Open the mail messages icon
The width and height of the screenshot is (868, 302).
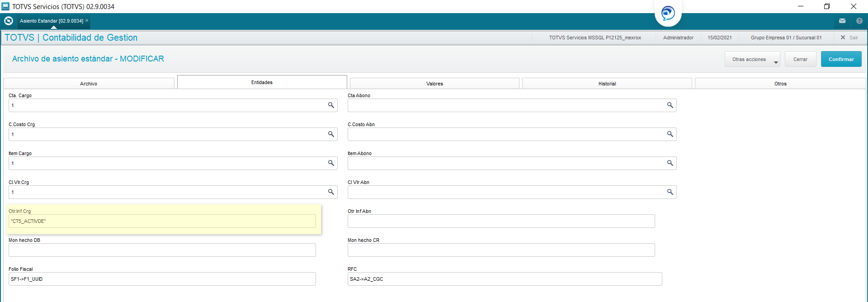[x=842, y=21]
